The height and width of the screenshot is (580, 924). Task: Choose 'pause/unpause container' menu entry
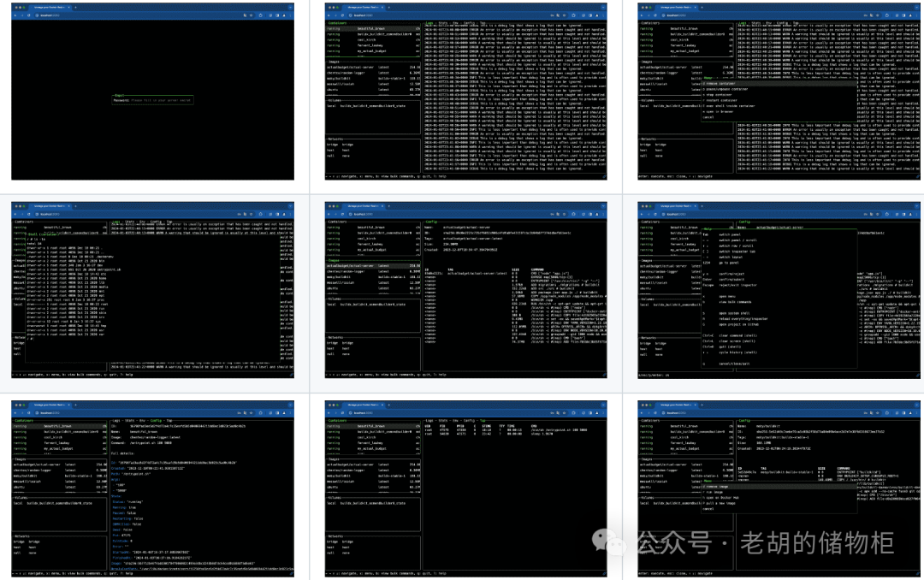[x=779, y=90]
